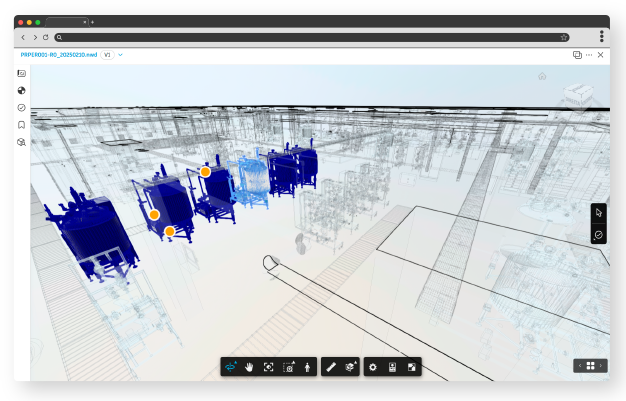This screenshot has height=401, width=626.
Task: Click the Home view icon near ViewCube
Action: click(x=542, y=76)
